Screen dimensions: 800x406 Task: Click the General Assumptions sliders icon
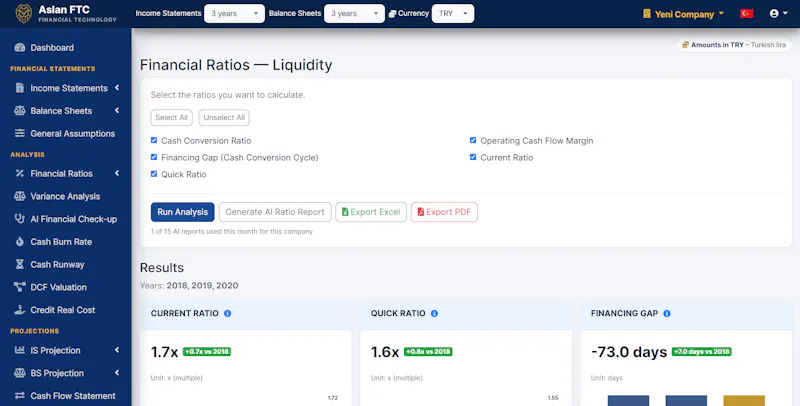click(x=20, y=133)
